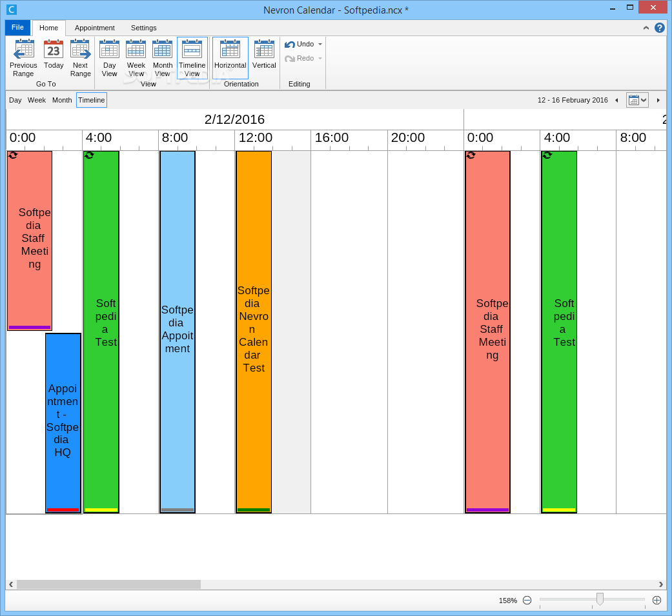Select the red Softpedia Staff Meeting on 2/12
Screen dimensions: 672x616
tap(30, 241)
